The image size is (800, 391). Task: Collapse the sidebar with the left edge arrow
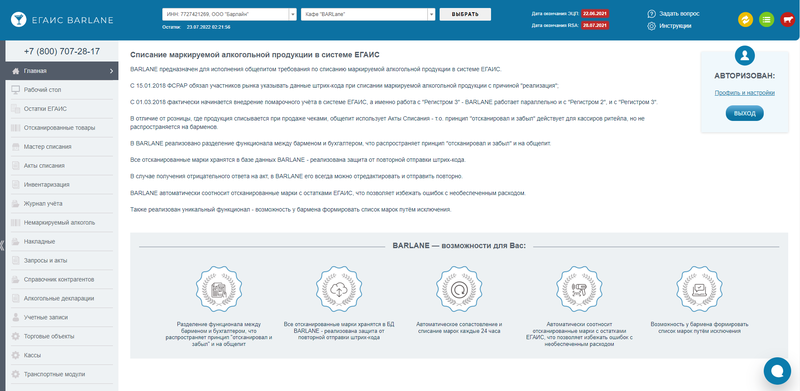2,245
